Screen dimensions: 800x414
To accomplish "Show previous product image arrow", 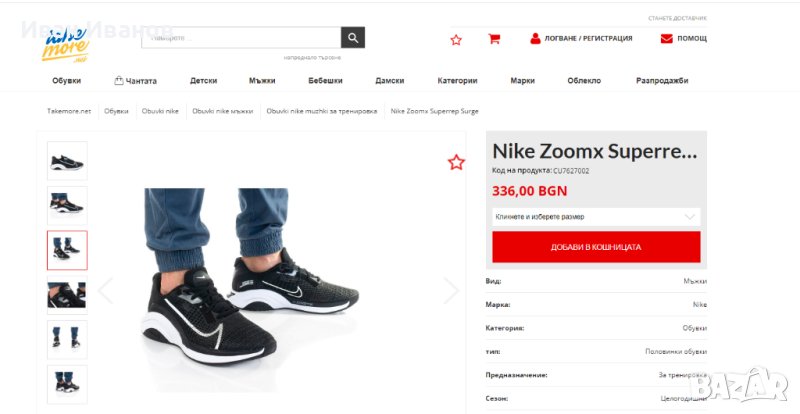I will click(105, 290).
